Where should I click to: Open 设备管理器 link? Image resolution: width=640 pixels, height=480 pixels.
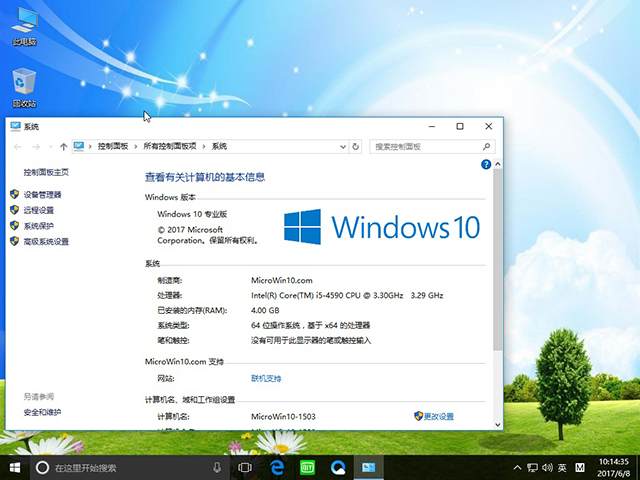42,195
